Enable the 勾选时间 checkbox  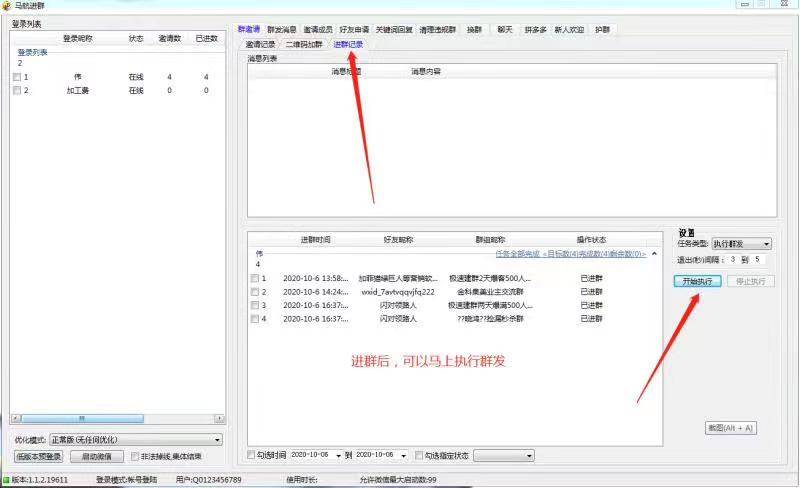252,455
